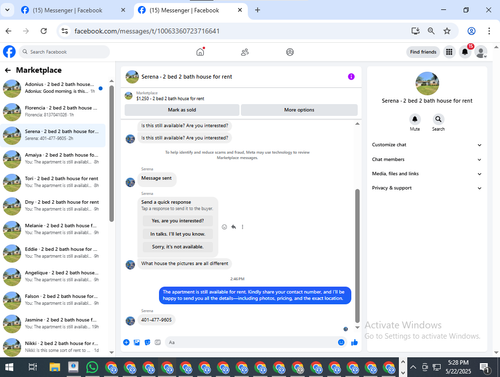Open the account profile menu
The image size is (500, 377).
point(481,52)
